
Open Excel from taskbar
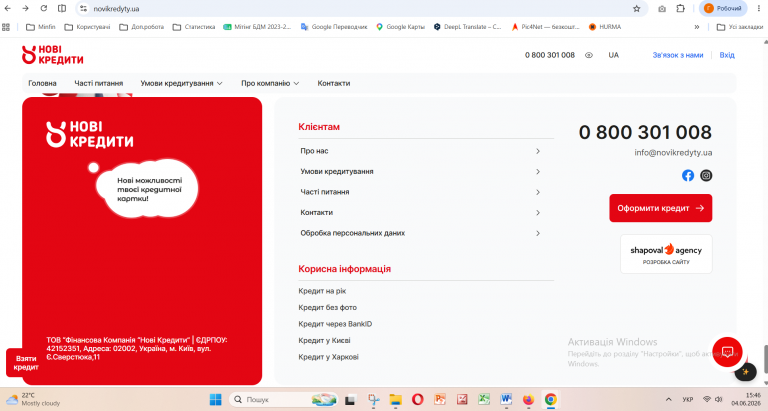[x=484, y=399]
